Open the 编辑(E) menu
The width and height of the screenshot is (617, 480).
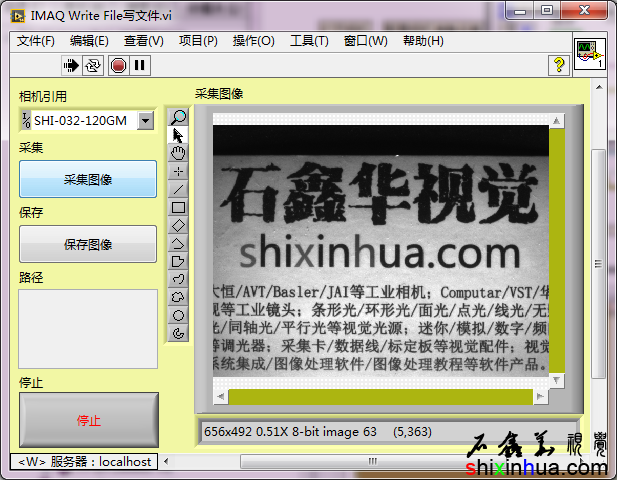(x=89, y=41)
